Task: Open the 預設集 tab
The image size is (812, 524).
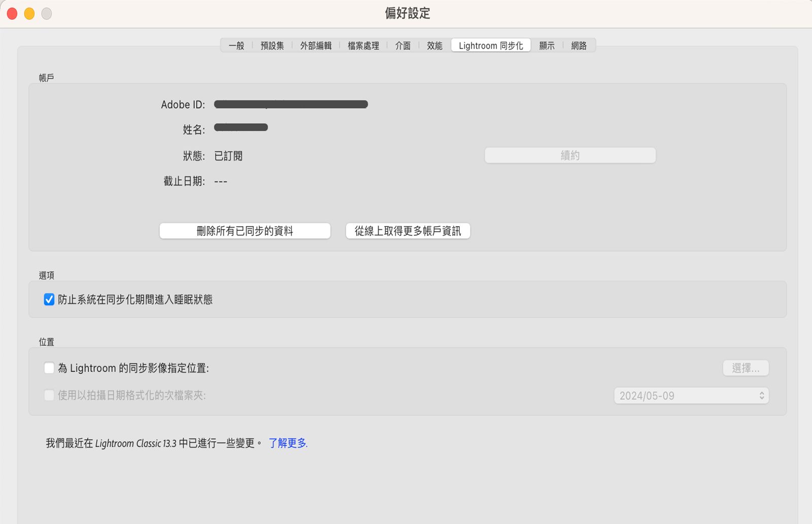Action: pyautogui.click(x=272, y=45)
